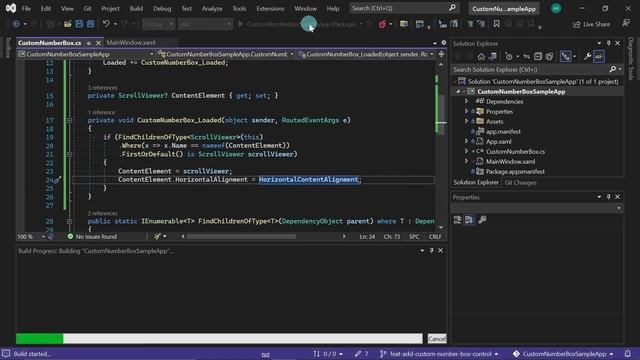Click the Undo arrow icon
Image resolution: width=640 pixels, height=360 pixels.
click(106, 24)
